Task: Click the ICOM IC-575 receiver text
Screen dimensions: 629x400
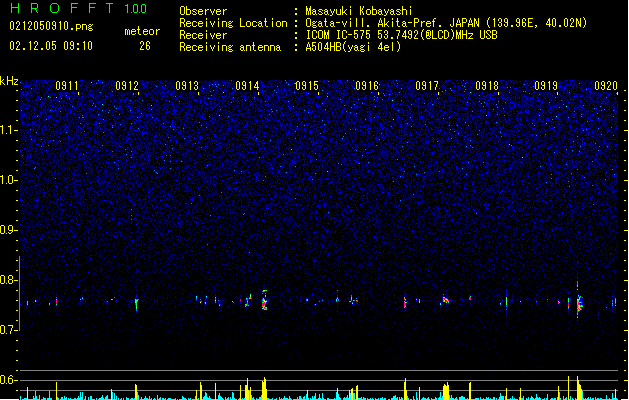Action: click(x=401, y=35)
